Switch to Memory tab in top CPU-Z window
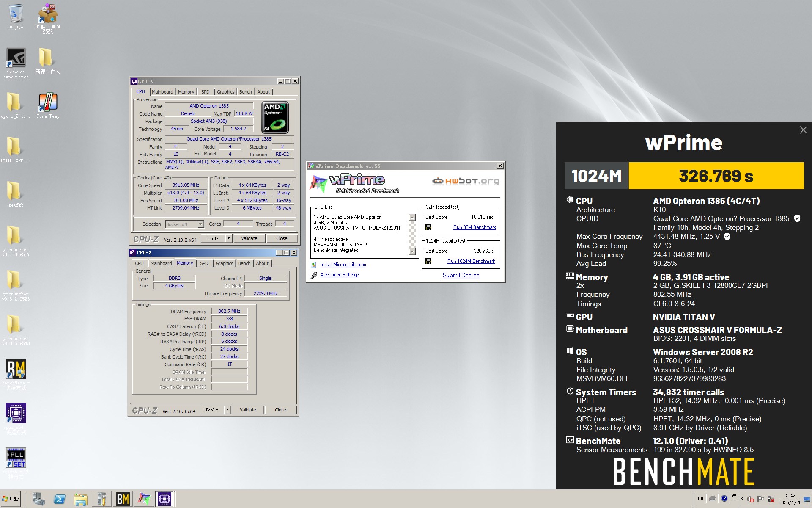Viewport: 812px width, 508px height. [186, 92]
